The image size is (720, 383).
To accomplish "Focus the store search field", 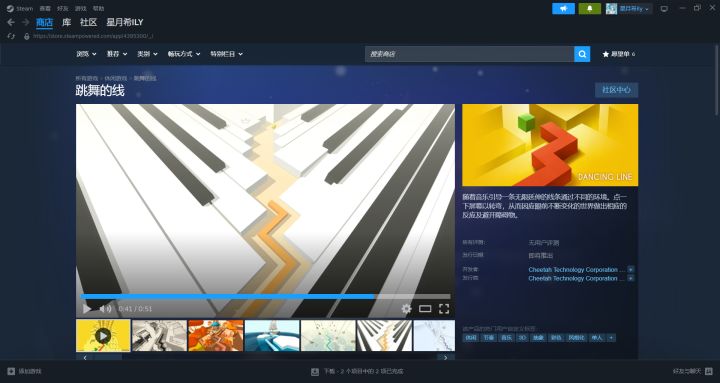I will click(x=469, y=54).
